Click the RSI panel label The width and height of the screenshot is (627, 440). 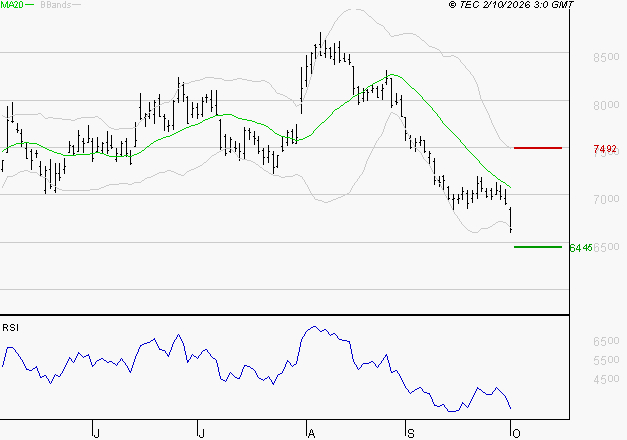[10, 328]
